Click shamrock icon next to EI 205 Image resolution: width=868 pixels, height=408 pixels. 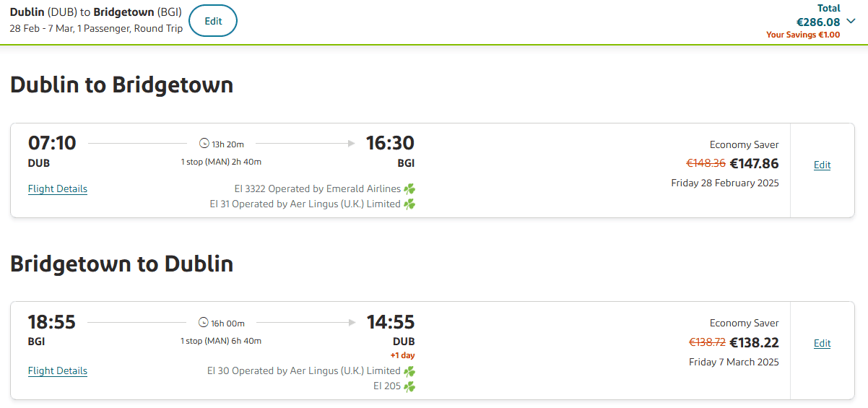click(x=409, y=386)
